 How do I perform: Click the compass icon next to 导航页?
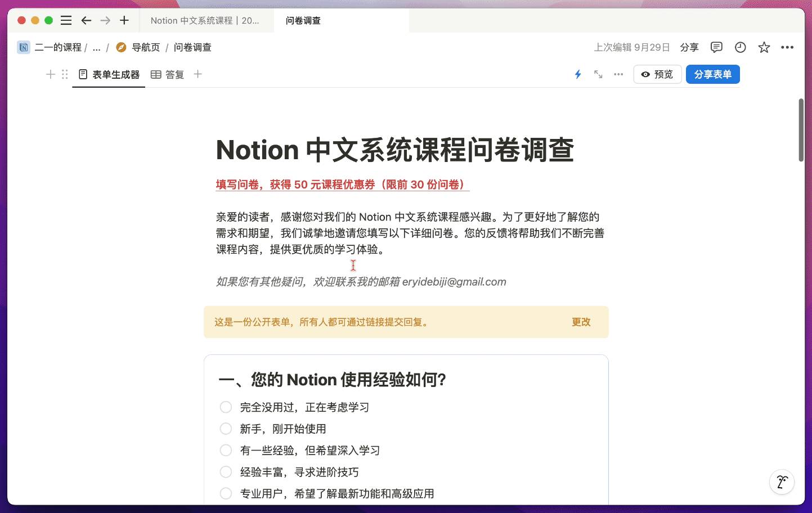(x=121, y=47)
